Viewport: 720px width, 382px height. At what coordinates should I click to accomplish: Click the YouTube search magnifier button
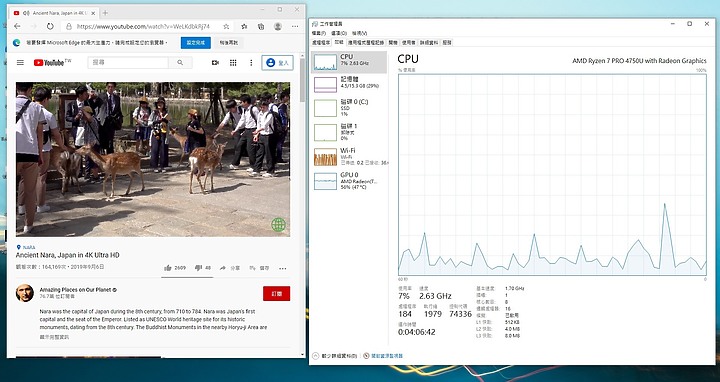pyautogui.click(x=180, y=62)
